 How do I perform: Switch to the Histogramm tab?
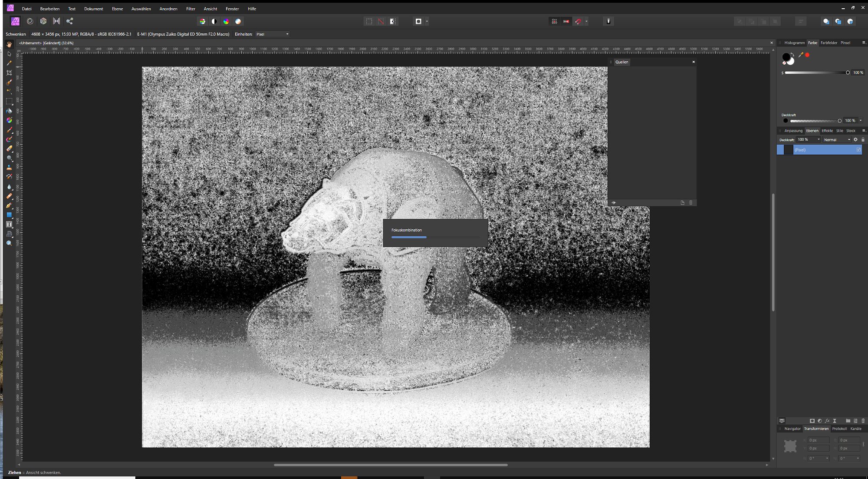coord(794,43)
